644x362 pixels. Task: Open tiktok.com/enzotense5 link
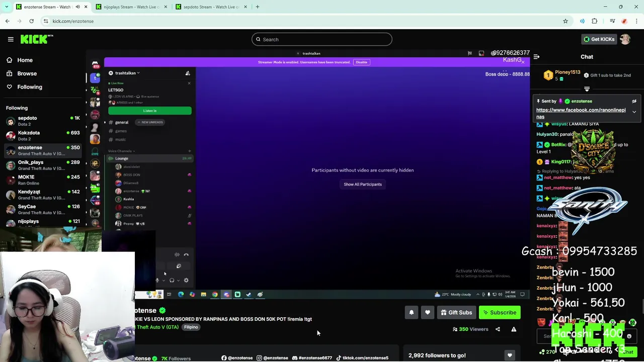click(362, 358)
